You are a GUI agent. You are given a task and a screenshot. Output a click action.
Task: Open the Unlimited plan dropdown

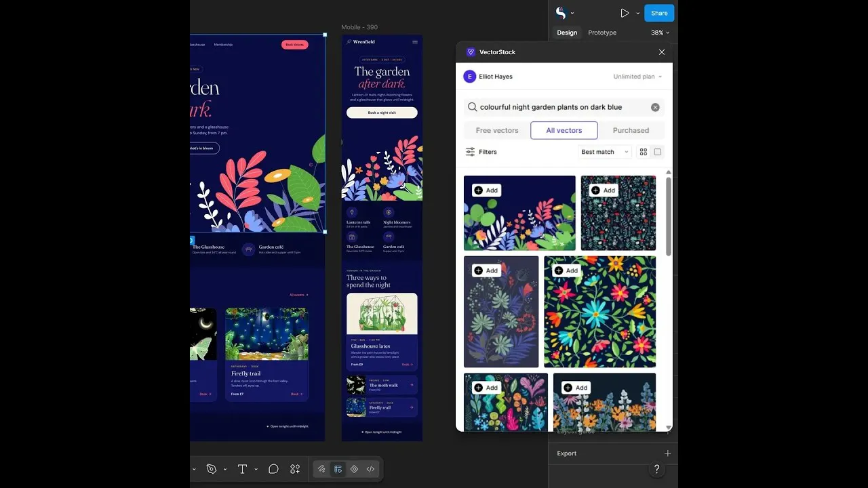point(637,77)
